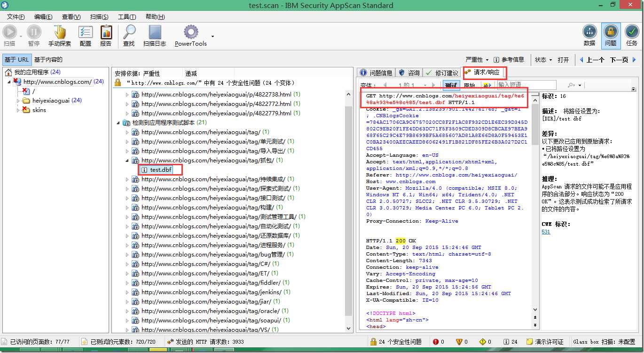Click the 参考信息 advisory icon
644x353 pixels.
tap(497, 60)
